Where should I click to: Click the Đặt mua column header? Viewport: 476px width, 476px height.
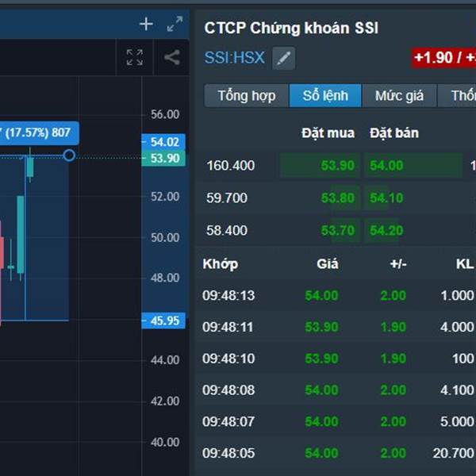pyautogui.click(x=328, y=133)
